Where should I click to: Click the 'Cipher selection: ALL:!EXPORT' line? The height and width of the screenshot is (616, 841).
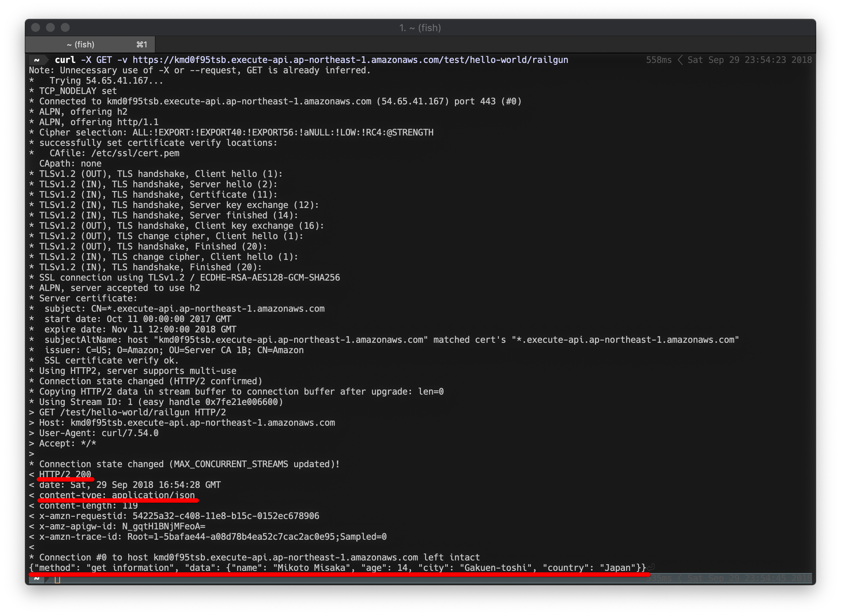click(x=231, y=133)
